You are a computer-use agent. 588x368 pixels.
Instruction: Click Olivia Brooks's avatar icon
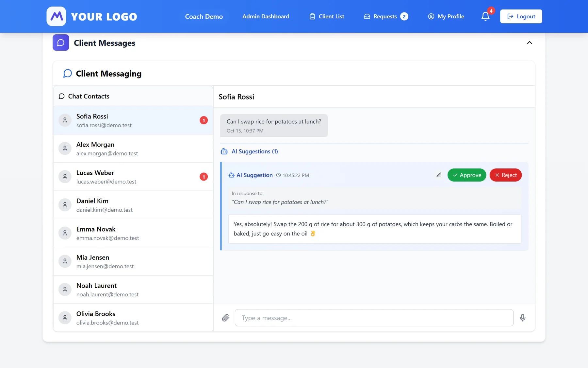click(x=65, y=318)
